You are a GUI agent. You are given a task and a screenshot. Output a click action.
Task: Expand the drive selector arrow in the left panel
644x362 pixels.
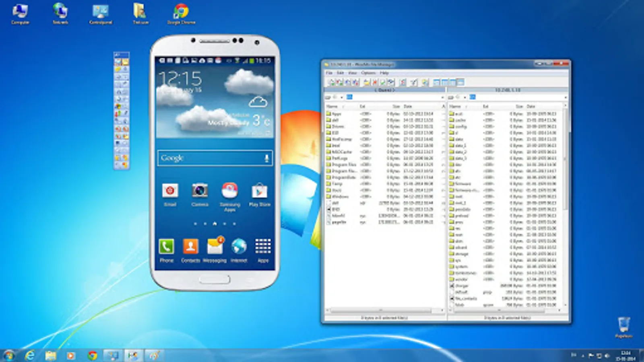tap(342, 97)
